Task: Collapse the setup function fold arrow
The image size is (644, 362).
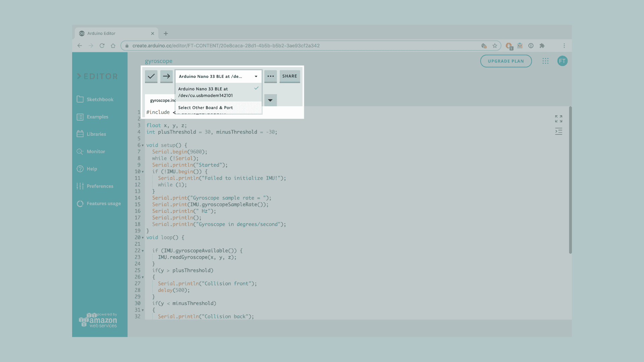Action: pos(143,145)
